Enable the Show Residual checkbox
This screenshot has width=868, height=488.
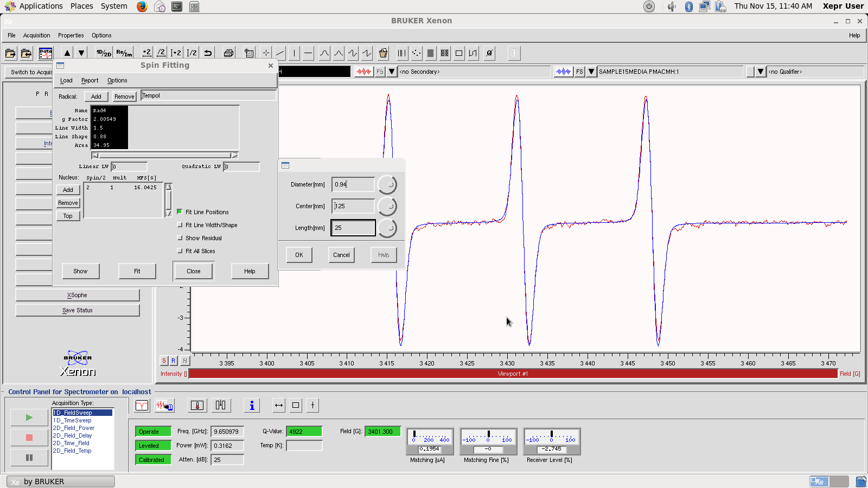(x=180, y=238)
